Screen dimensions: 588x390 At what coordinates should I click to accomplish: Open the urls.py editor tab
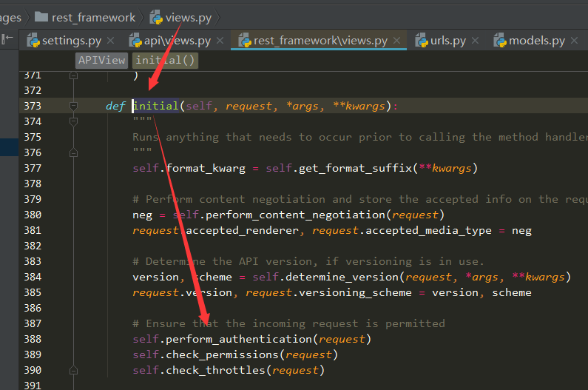coord(447,41)
